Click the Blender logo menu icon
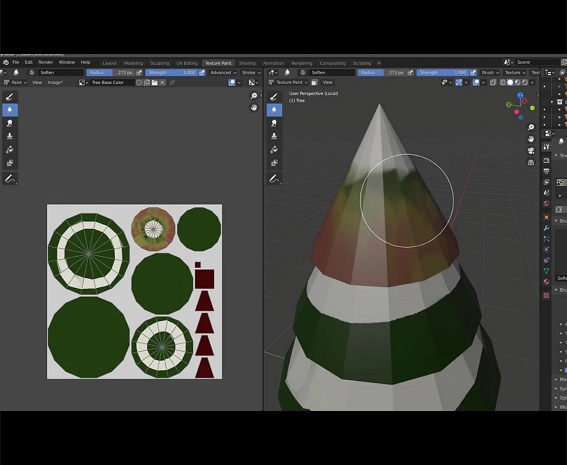567x465 pixels. tap(6, 63)
